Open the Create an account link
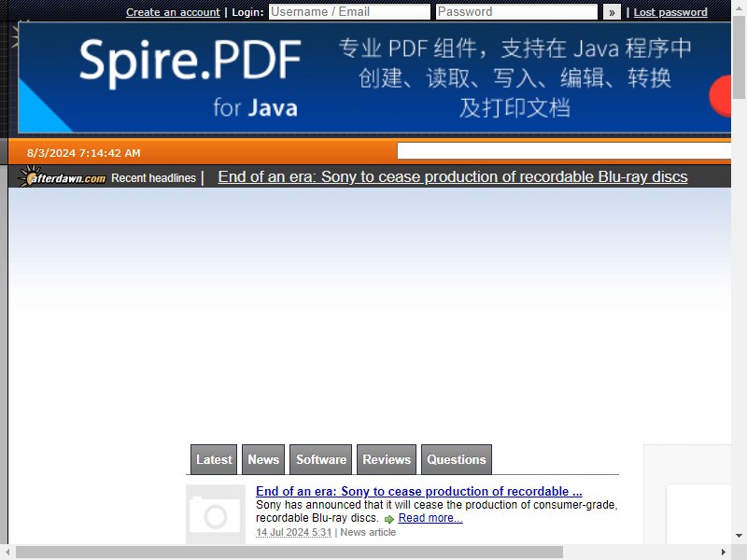 pyautogui.click(x=173, y=12)
